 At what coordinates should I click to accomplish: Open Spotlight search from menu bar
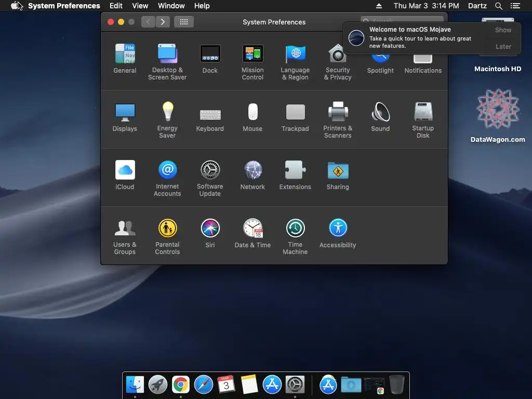point(498,6)
